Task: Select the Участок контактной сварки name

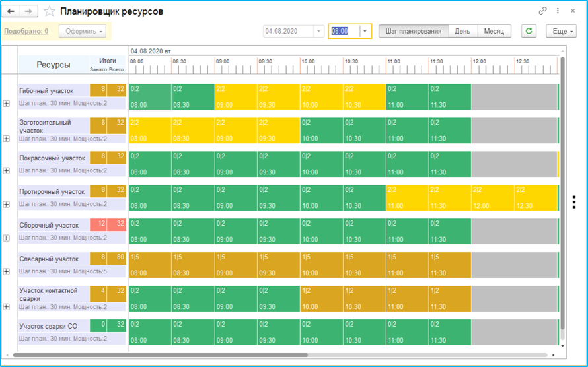Action: pos(49,295)
